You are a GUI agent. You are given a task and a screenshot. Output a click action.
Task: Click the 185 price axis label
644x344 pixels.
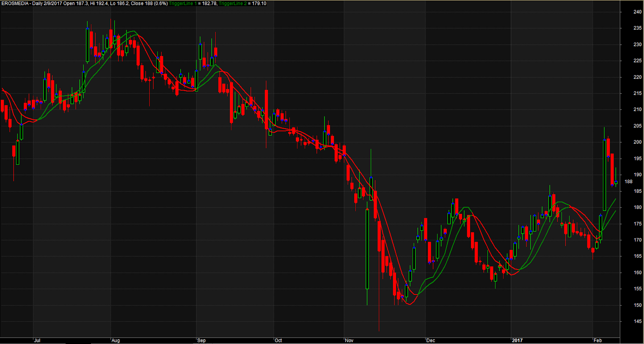638,191
